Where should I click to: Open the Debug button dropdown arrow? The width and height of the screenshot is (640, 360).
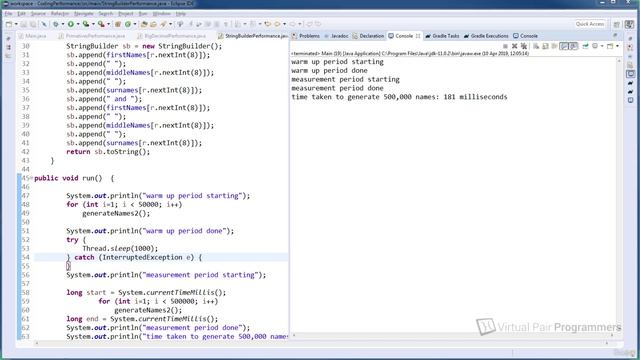coord(63,24)
